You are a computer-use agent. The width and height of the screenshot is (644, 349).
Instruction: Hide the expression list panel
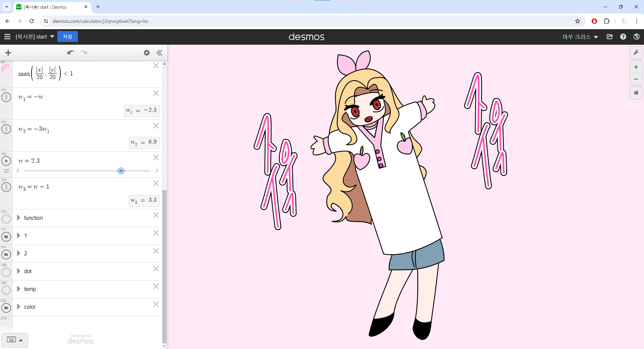click(x=159, y=53)
